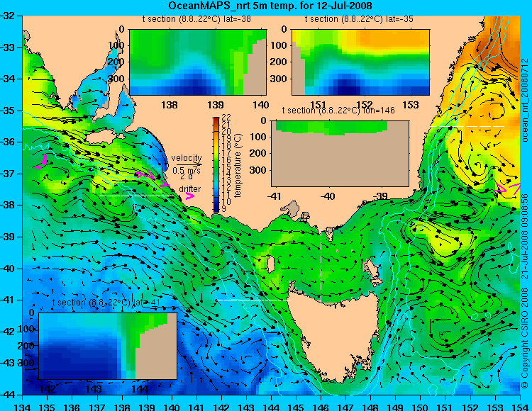Open the lat=-41 temperature section inset plot
This screenshot has width=532, height=411.
[x=108, y=346]
